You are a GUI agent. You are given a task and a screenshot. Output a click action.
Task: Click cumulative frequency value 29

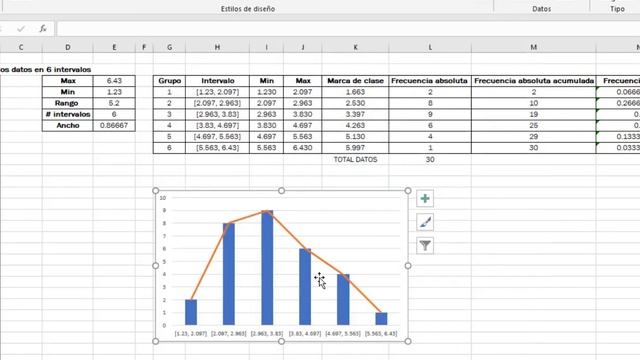(534, 137)
